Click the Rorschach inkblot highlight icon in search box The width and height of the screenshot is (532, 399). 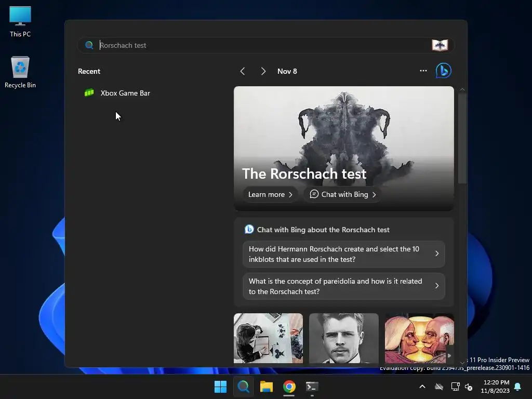(440, 45)
